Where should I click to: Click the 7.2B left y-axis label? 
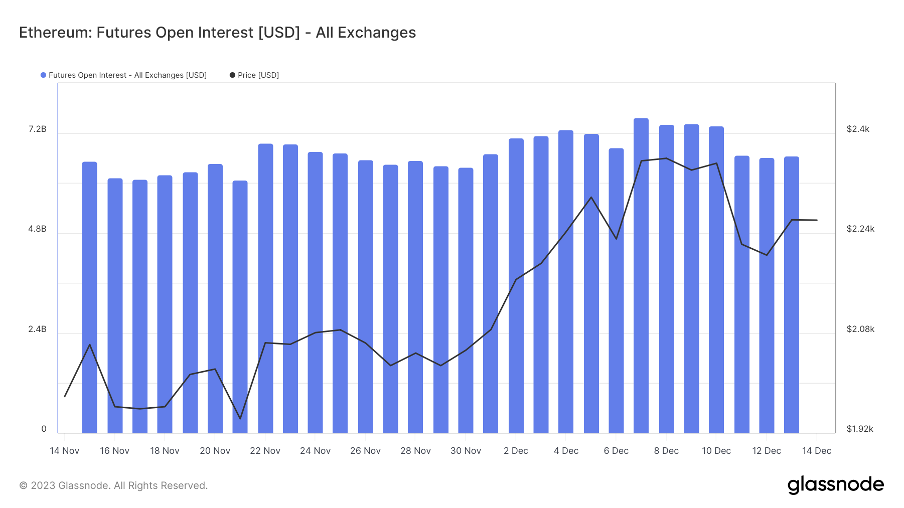[x=37, y=130]
